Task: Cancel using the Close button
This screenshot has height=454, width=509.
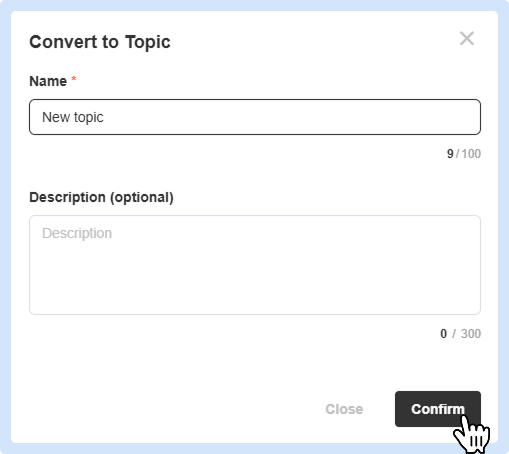Action: pyautogui.click(x=344, y=409)
